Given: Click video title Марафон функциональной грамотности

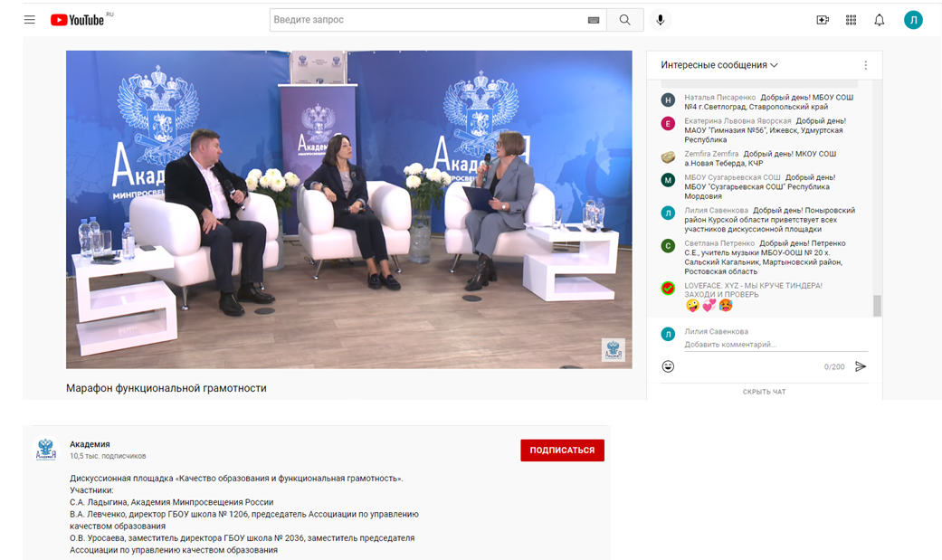Looking at the screenshot, I should click(x=167, y=388).
